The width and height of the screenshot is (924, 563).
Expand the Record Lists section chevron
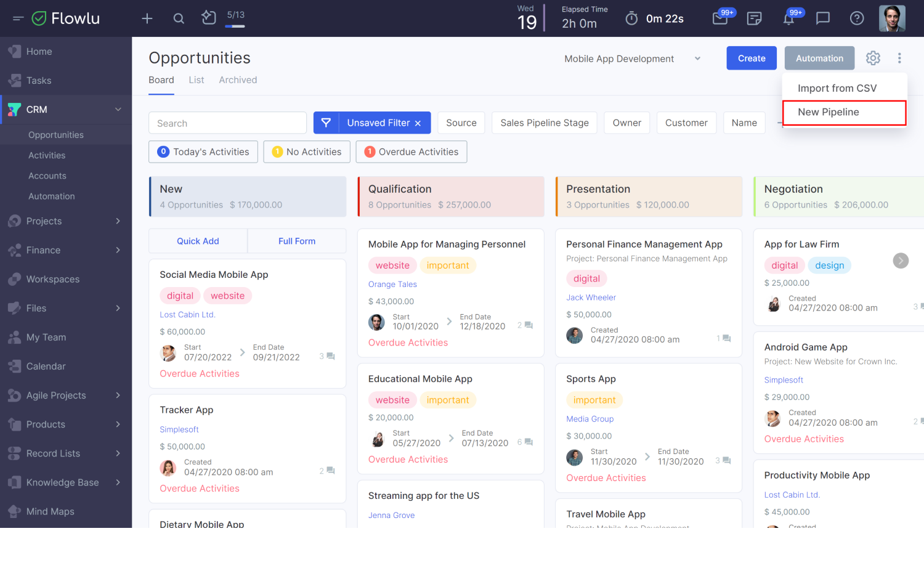pyautogui.click(x=118, y=453)
